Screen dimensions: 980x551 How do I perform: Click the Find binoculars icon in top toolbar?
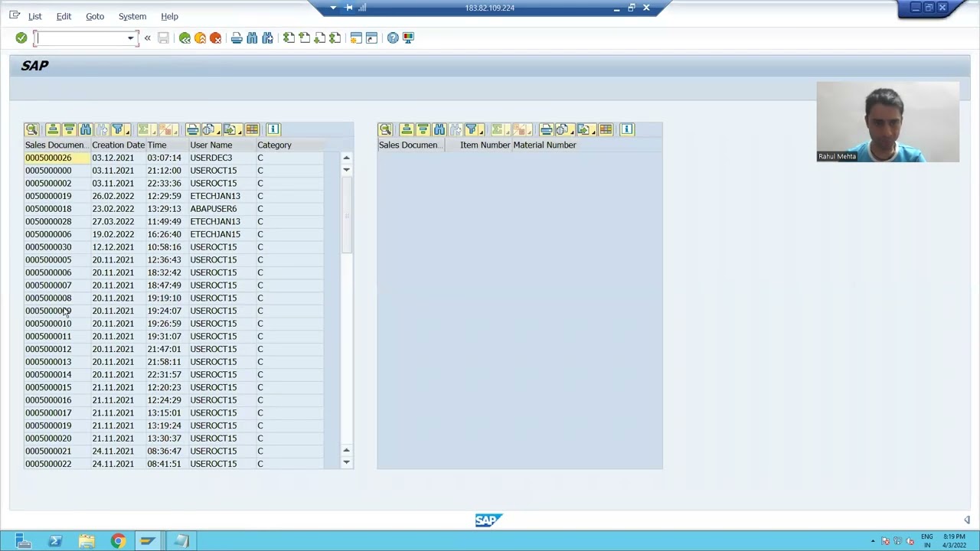tap(252, 37)
